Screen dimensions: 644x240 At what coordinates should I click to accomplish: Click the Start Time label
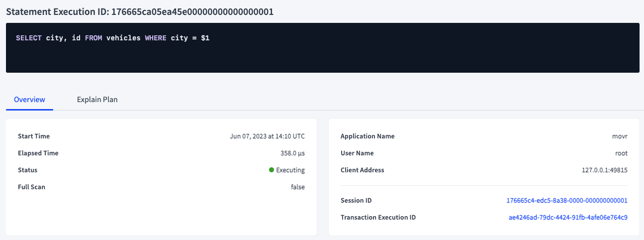pos(34,136)
